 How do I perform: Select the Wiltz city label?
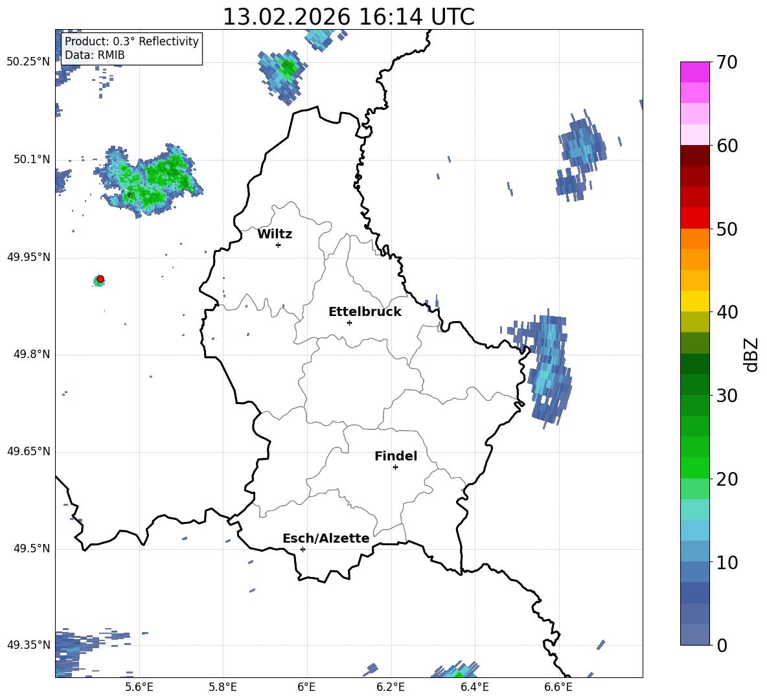tap(275, 234)
